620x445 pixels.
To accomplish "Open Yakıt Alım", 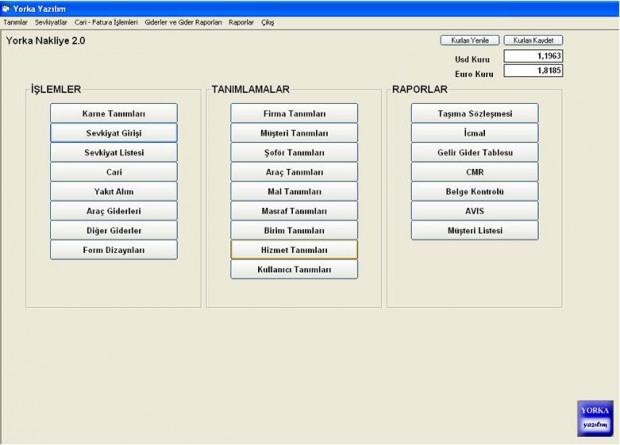I will pyautogui.click(x=114, y=191).
